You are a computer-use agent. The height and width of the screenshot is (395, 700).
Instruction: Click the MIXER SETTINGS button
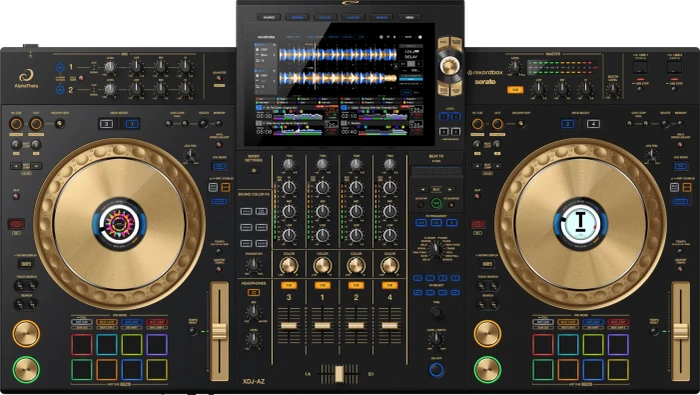tap(254, 170)
